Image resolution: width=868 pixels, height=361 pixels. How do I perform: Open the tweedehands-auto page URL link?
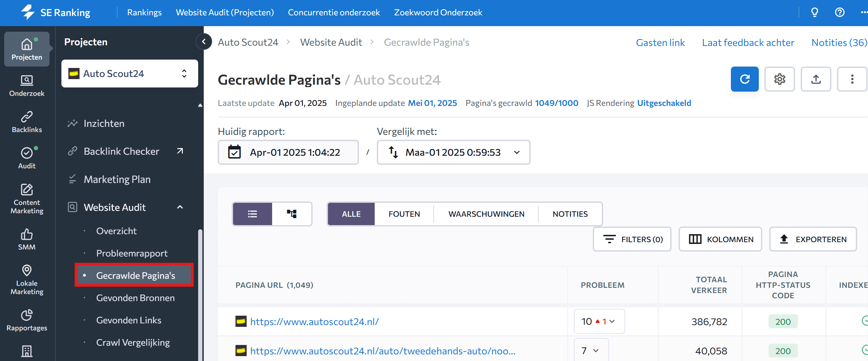click(383, 351)
